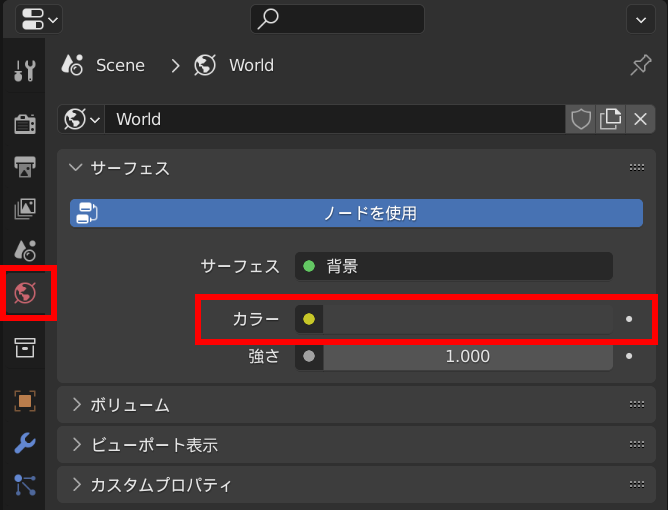This screenshot has height=510, width=668.
Task: Click the ノードを使用 button
Action: click(x=356, y=213)
